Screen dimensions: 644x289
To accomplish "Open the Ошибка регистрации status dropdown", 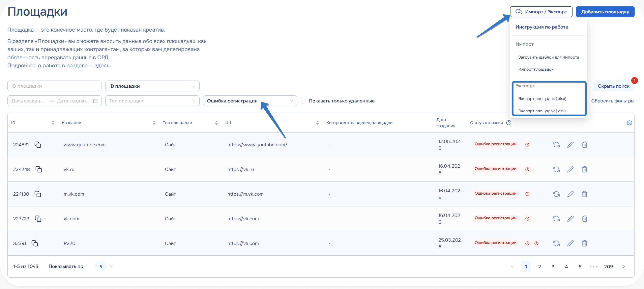I will [x=250, y=101].
